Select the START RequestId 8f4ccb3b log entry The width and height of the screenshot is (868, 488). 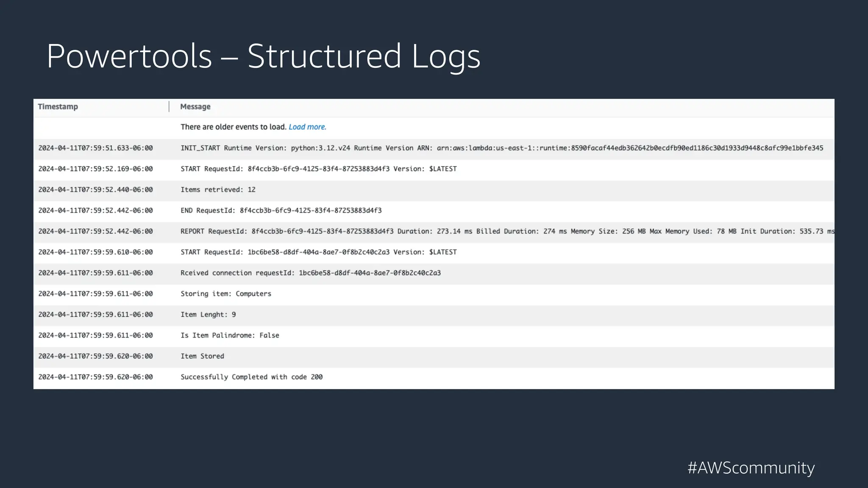(x=319, y=169)
